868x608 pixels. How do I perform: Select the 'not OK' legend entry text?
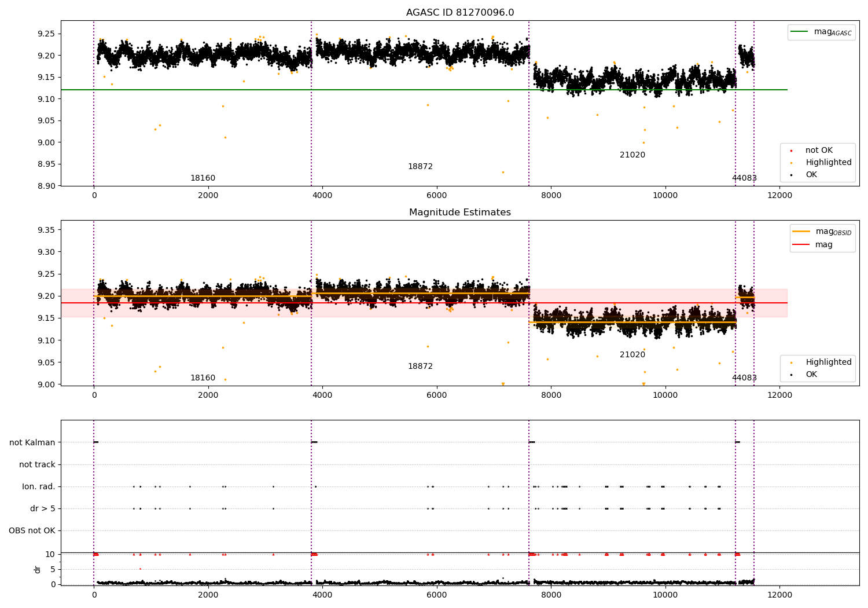click(819, 151)
